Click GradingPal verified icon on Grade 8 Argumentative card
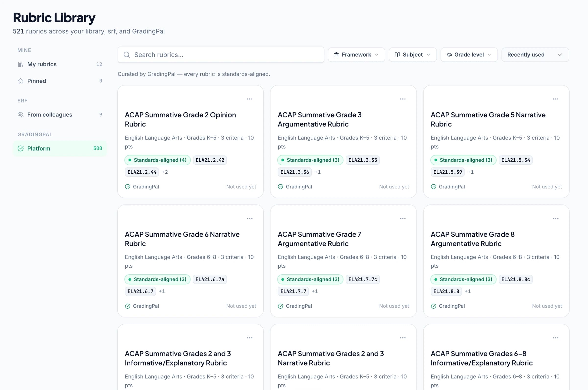 [x=433, y=306]
